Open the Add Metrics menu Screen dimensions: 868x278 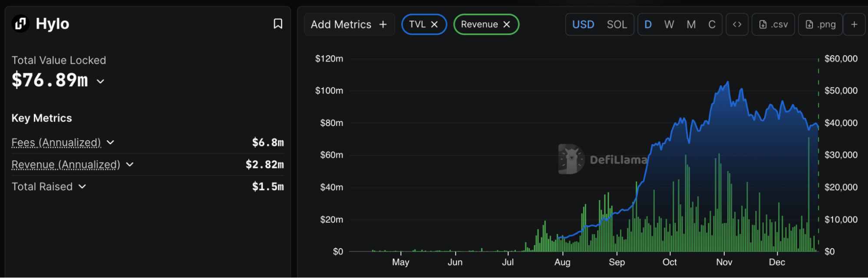(x=349, y=25)
